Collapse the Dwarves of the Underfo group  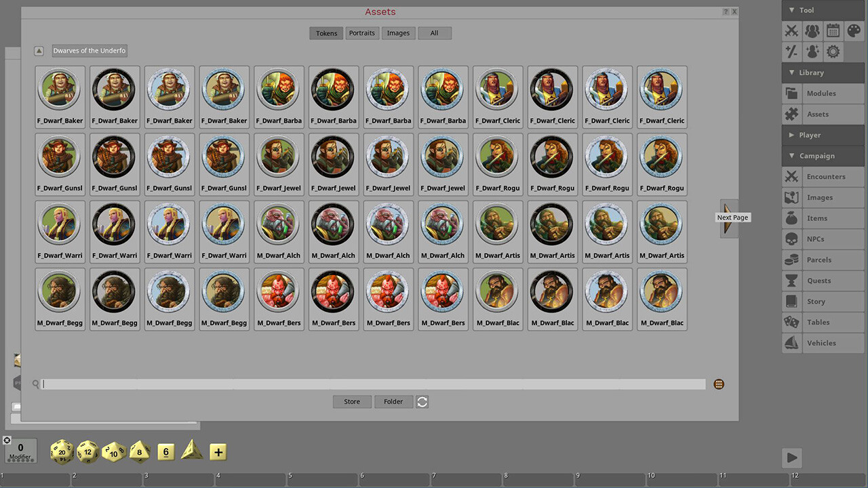click(x=39, y=50)
